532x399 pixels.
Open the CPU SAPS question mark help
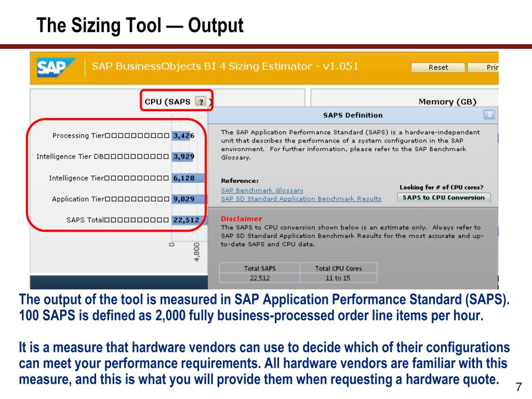point(201,101)
